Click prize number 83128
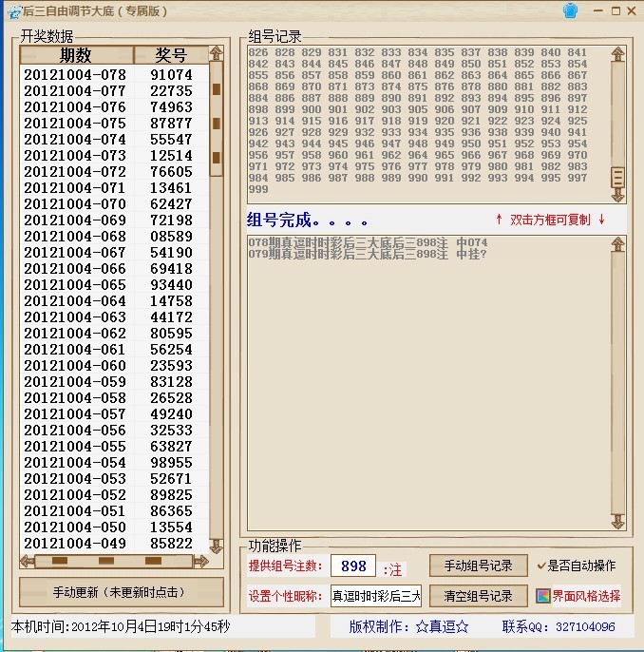The width and height of the screenshot is (644, 652). pyautogui.click(x=171, y=382)
